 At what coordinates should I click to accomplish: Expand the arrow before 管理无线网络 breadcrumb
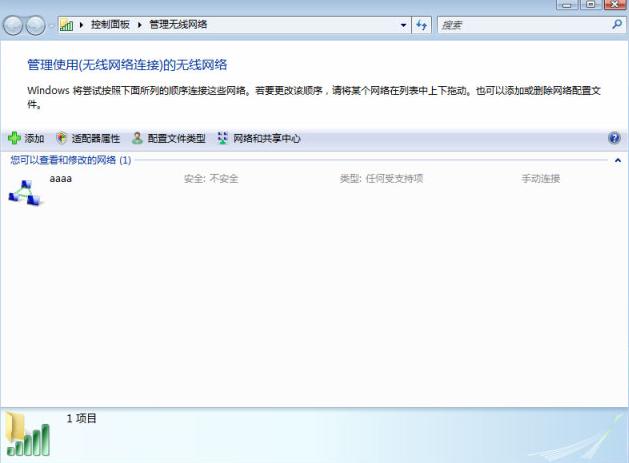tap(140, 25)
